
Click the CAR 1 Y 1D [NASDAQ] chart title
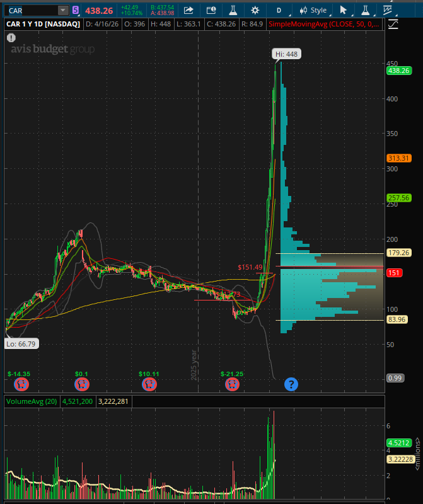43,24
